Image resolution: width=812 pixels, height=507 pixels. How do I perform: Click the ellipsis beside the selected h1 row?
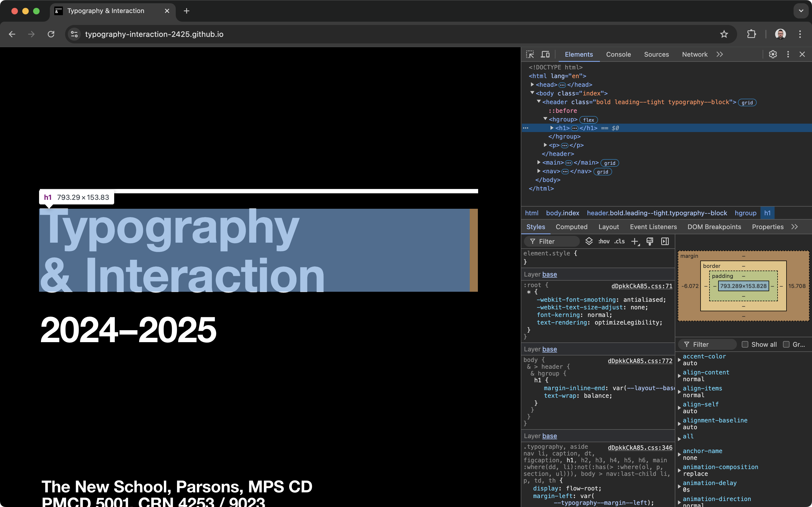pyautogui.click(x=526, y=128)
